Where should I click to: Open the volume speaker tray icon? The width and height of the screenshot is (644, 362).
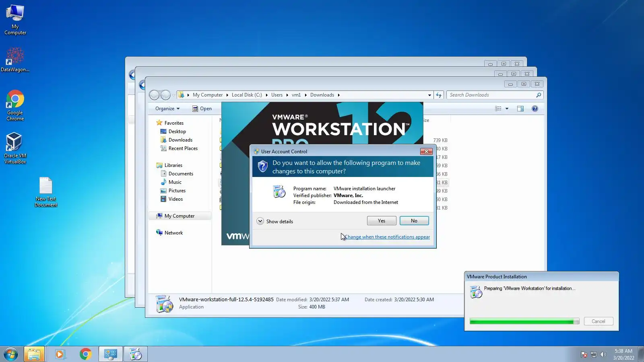pos(603,354)
